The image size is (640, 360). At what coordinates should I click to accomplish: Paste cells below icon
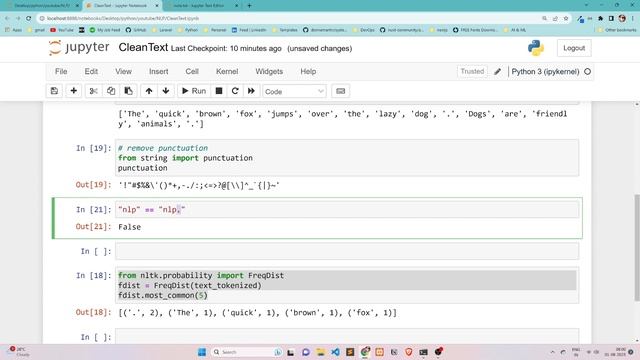coord(128,91)
